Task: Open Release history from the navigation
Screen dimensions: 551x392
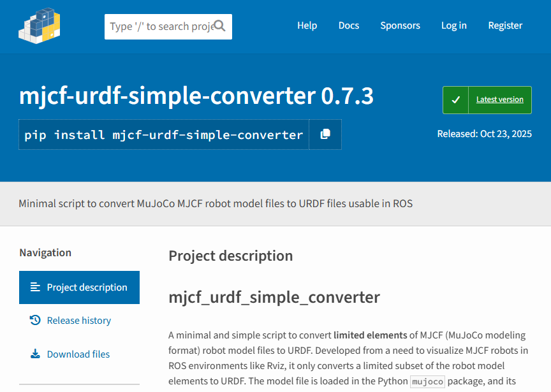Action: pos(78,320)
